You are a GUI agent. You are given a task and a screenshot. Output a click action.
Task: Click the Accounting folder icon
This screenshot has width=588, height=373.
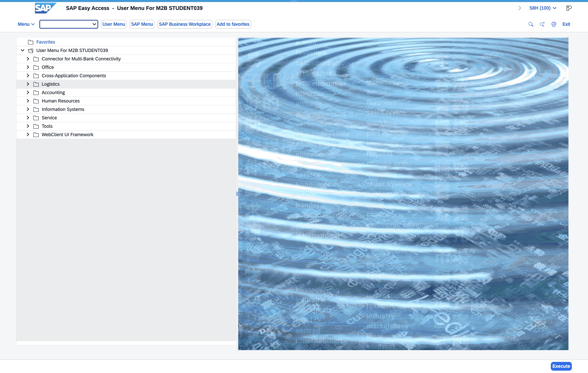36,93
